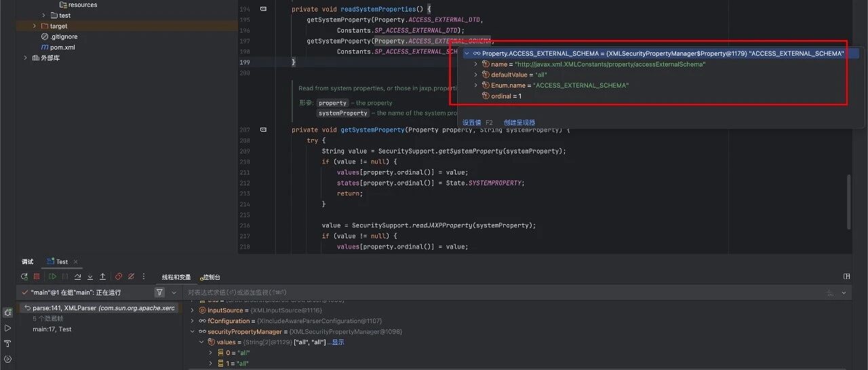Expand array element 1 = "all"
Viewport: 868px width, 370px height.
(x=210, y=364)
